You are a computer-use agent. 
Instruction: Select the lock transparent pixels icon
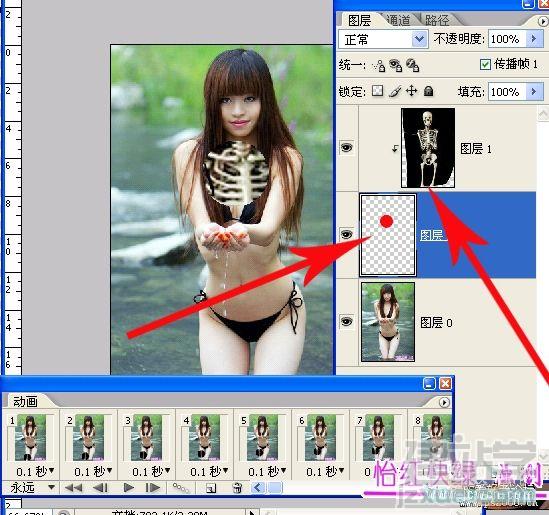pyautogui.click(x=377, y=91)
